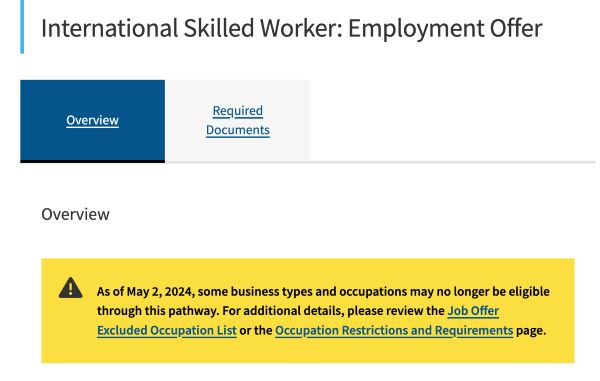Click the 'Job Offer' link text at line end
Viewport: 600px width, 381px height.
pyautogui.click(x=473, y=311)
